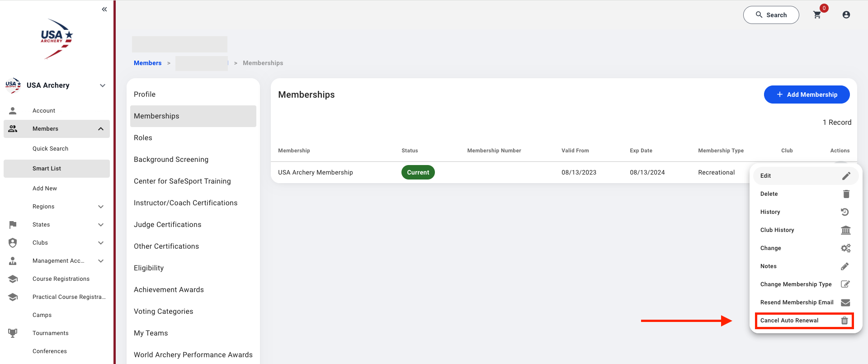This screenshot has width=868, height=364.
Task: Click the Tournaments trophy icon
Action: [13, 333]
